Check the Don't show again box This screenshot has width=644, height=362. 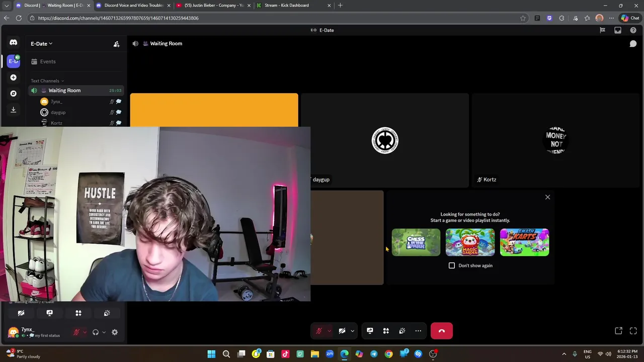click(x=452, y=265)
